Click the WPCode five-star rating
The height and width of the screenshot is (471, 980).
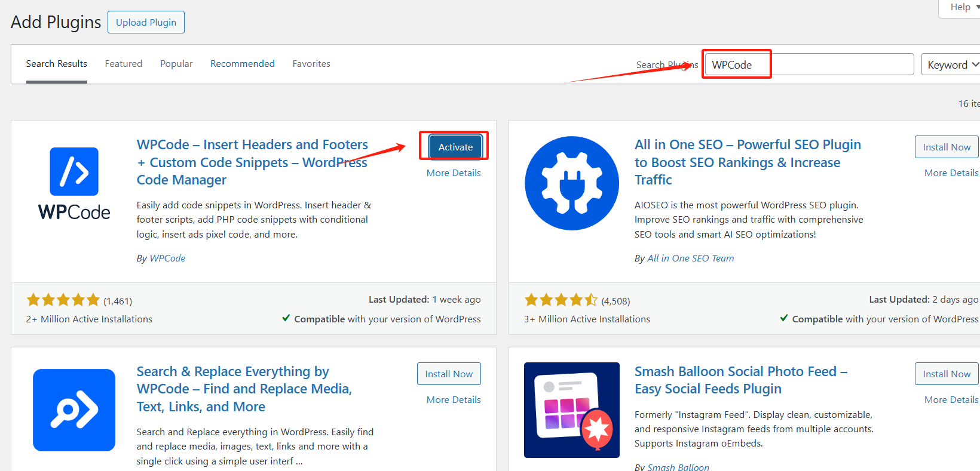point(63,300)
